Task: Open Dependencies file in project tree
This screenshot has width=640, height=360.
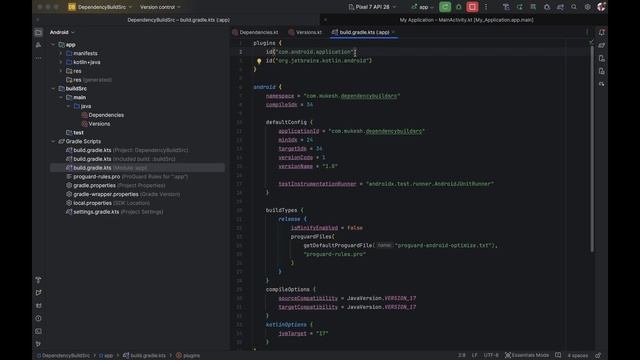Action: 102,115
